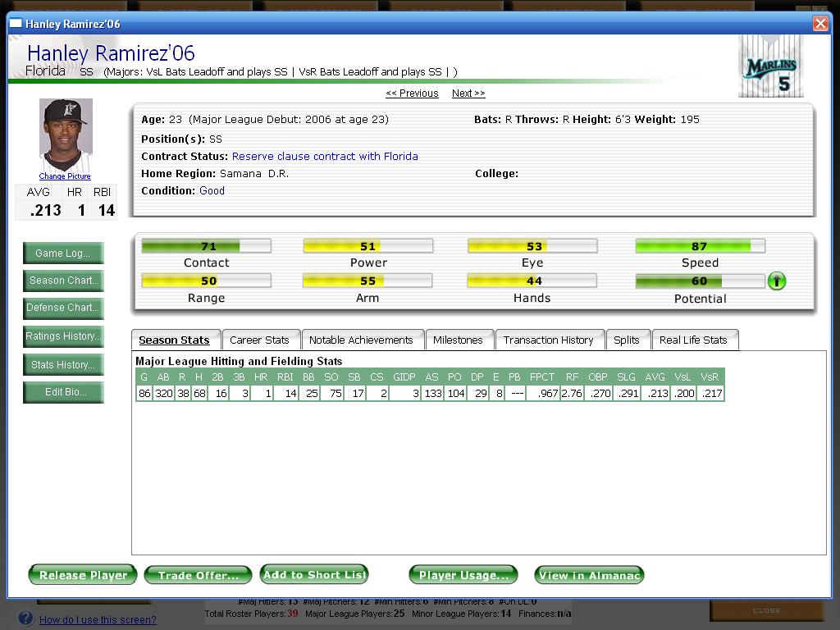Open the Stats History button
The image size is (840, 630).
(63, 365)
